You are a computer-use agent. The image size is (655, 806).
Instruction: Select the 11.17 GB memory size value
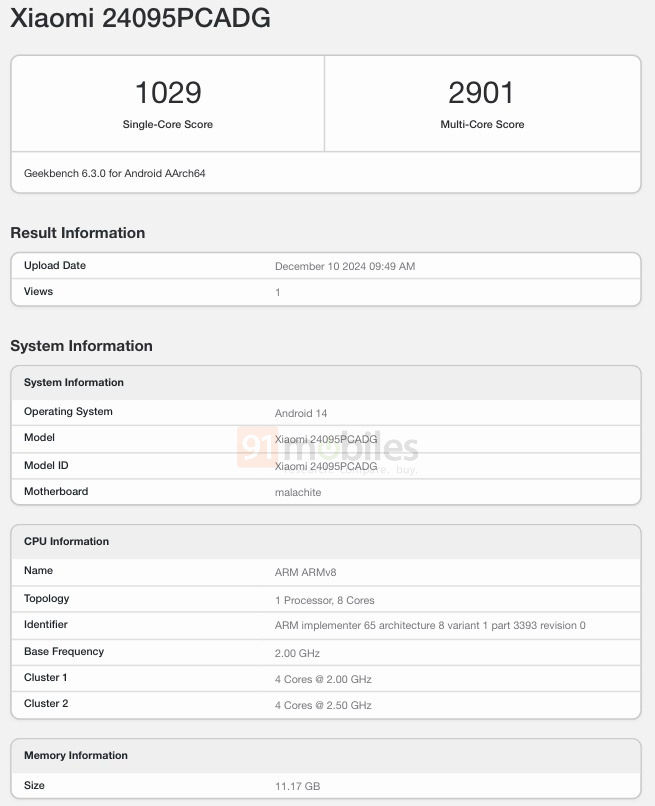297,786
